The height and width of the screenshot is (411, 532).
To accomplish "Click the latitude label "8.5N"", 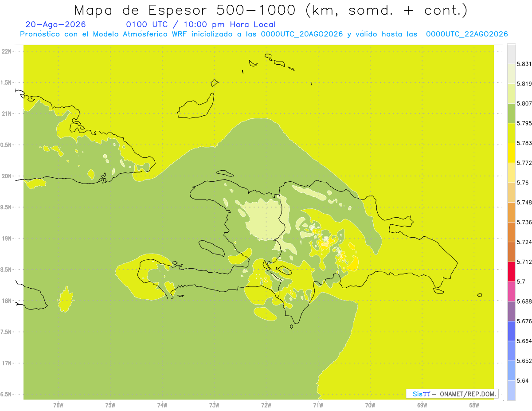I will pyautogui.click(x=7, y=270).
